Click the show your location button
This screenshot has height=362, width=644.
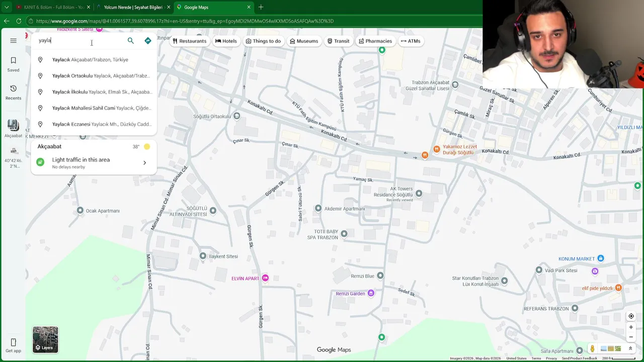tap(631, 316)
